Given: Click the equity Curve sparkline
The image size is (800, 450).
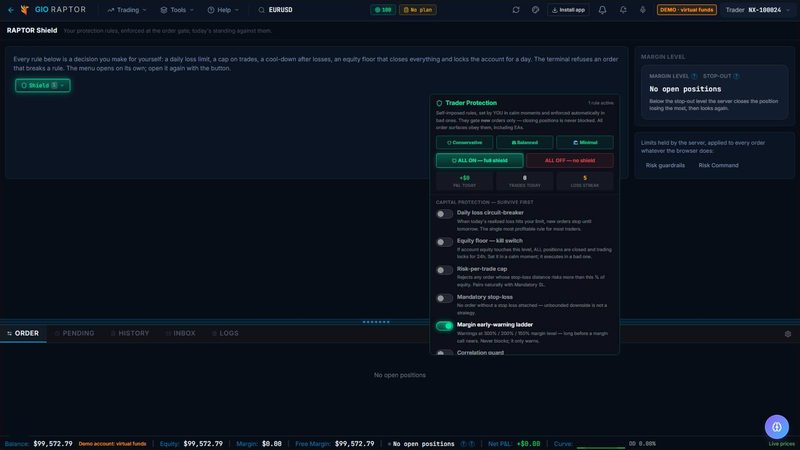Looking at the screenshot, I should click(601, 445).
